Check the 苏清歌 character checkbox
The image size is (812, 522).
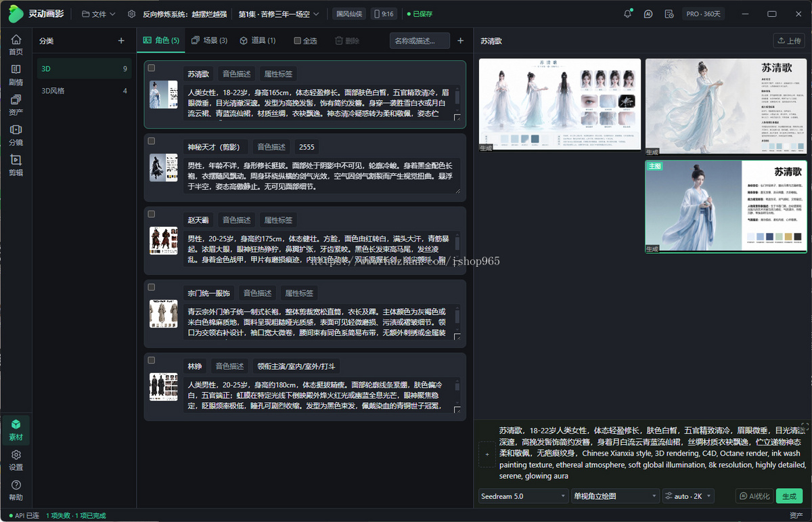tap(152, 68)
